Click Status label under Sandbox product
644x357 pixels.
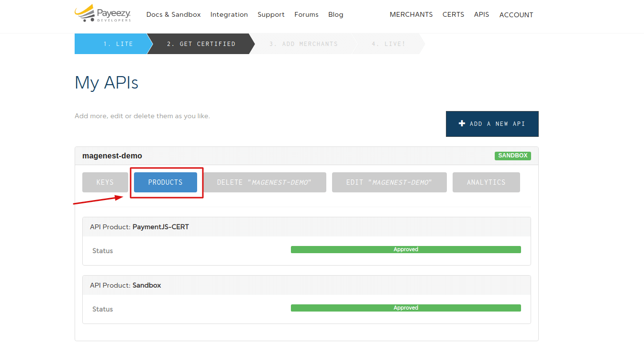[x=102, y=309]
